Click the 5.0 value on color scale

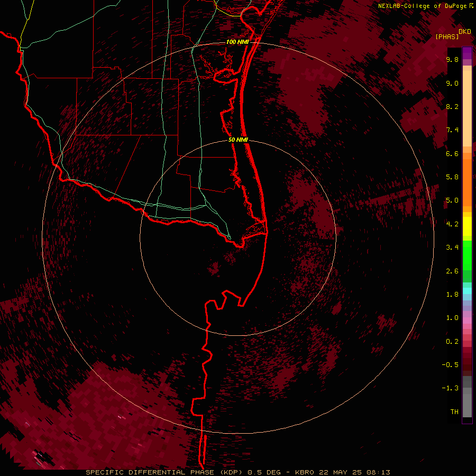point(452,200)
